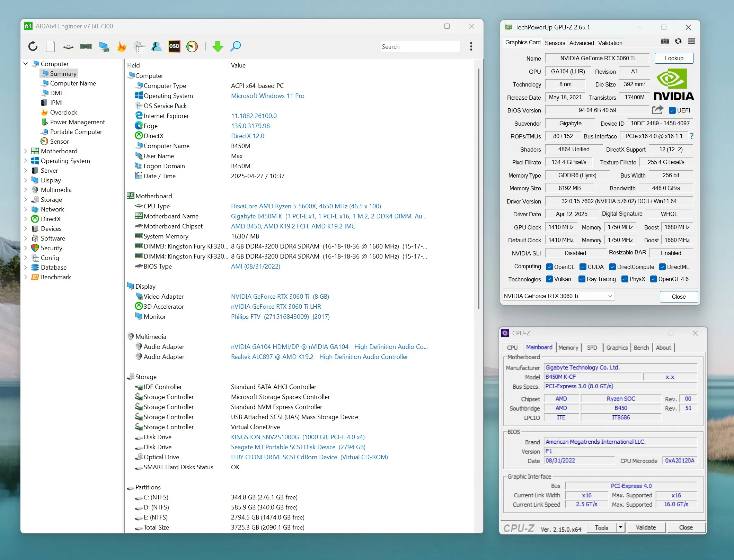Open the Report icon in AIDA64 toolbar
734x560 pixels.
(x=51, y=46)
